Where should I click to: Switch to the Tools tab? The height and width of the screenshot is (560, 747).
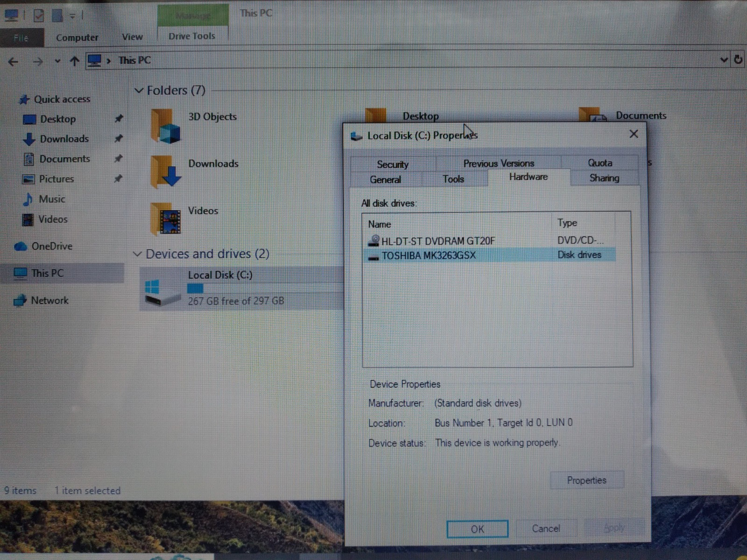pos(453,179)
